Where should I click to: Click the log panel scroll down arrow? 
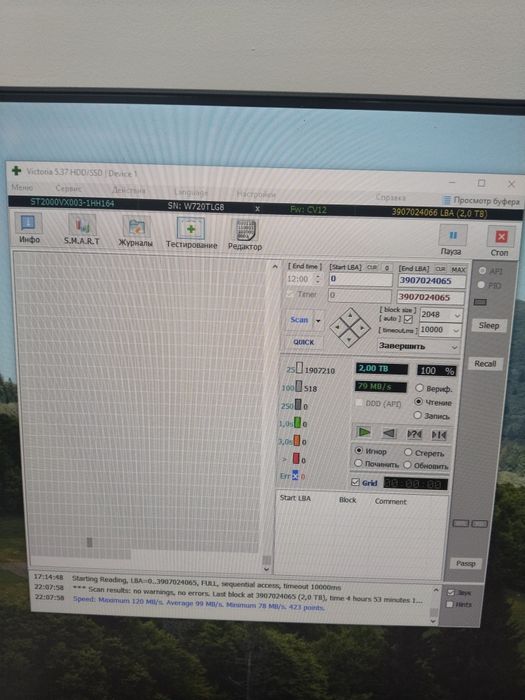[x=433, y=620]
